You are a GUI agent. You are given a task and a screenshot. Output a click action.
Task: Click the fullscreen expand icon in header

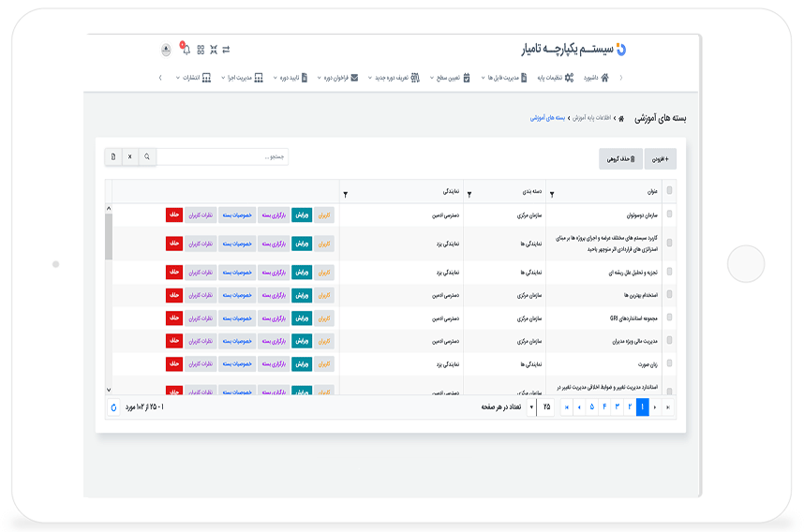click(x=213, y=49)
